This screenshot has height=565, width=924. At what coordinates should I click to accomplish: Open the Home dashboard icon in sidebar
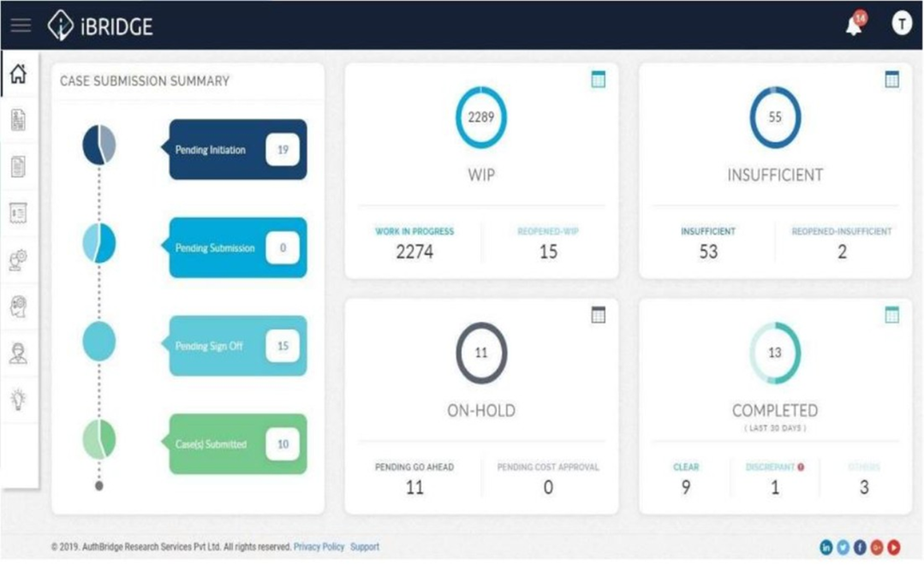point(20,74)
